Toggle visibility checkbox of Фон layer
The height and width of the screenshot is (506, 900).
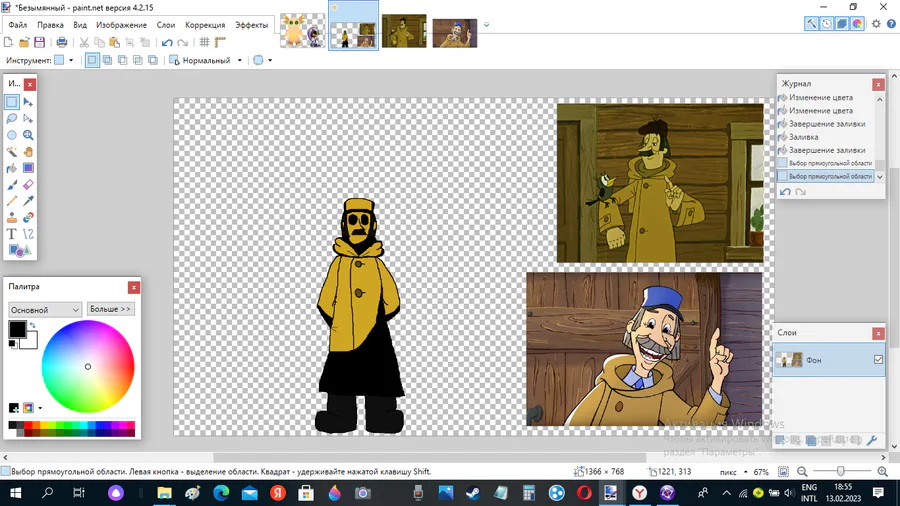[x=878, y=360]
